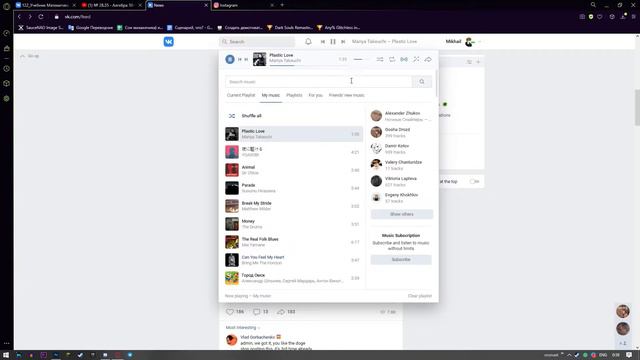Open Dark Souls Remaster bookmark
The image size is (640, 360).
pos(290,28)
